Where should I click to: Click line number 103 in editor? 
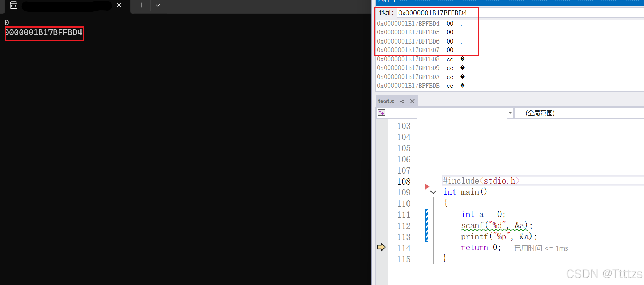[404, 126]
